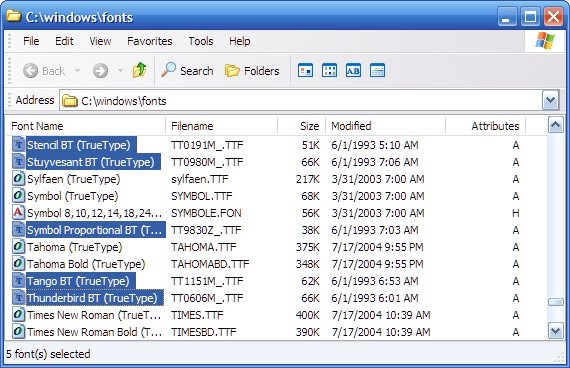Select Symbol Proportional BT font name

[95, 230]
